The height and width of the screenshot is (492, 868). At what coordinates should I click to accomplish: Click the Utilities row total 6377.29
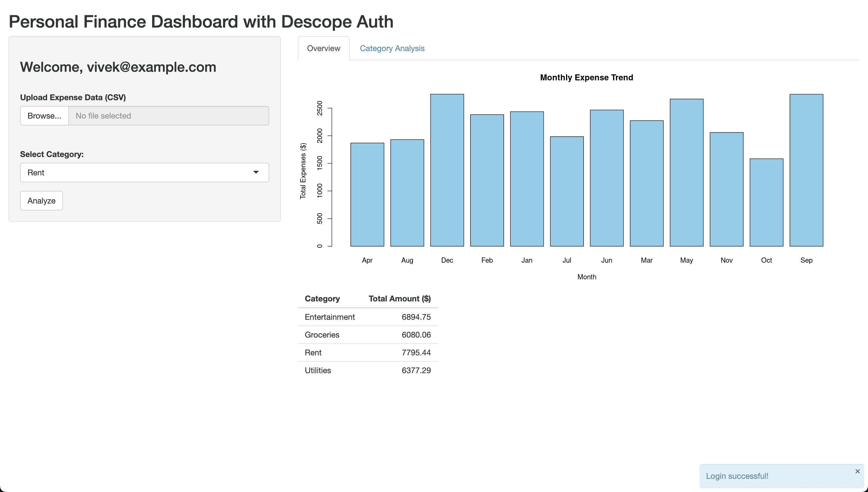[x=416, y=370]
